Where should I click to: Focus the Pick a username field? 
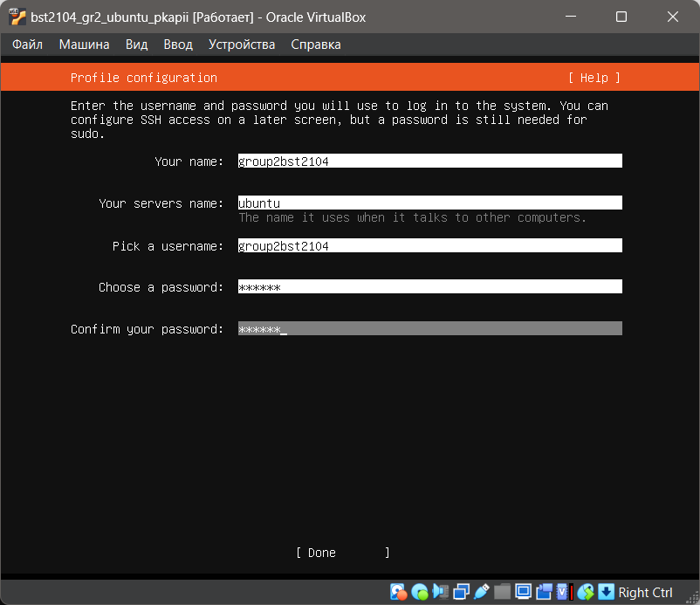tap(430, 245)
